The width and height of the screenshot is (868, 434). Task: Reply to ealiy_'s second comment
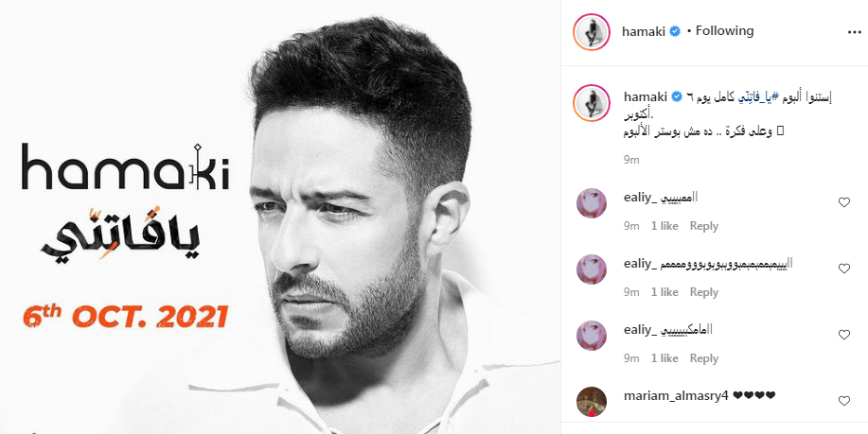[703, 292]
